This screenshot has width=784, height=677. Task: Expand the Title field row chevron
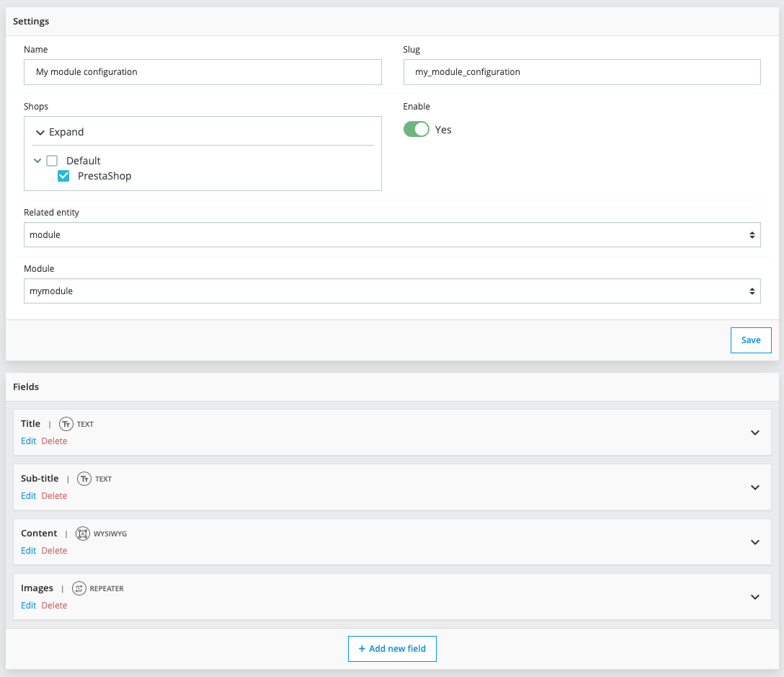point(755,433)
